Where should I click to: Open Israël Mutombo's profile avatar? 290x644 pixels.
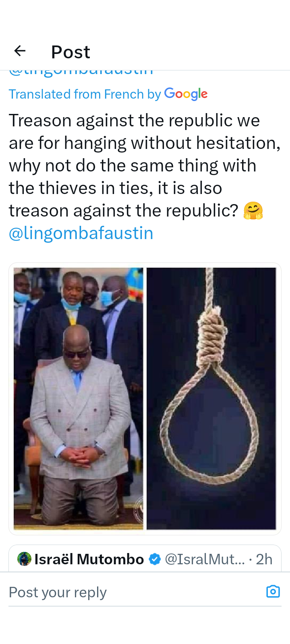(24, 559)
